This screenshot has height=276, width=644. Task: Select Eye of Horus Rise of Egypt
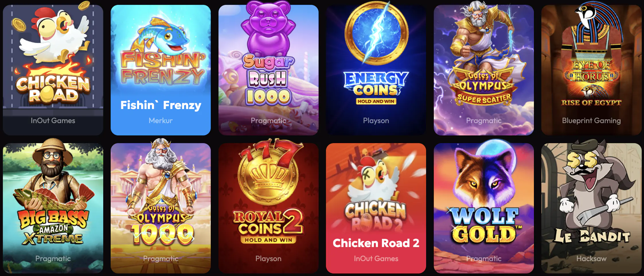tap(591, 70)
